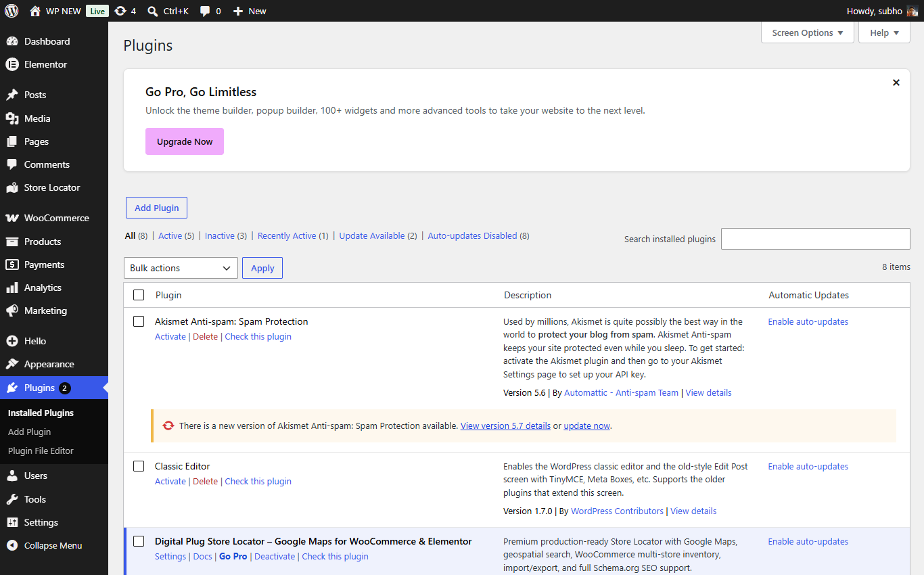Click the search magnifier icon labeled Ctrl+K
The height and width of the screenshot is (575, 924).
pos(153,11)
